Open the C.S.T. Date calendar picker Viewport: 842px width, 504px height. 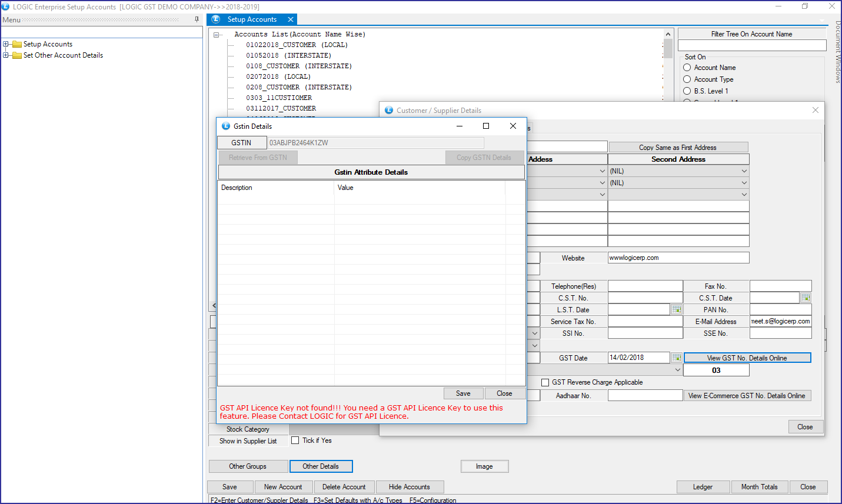click(806, 298)
